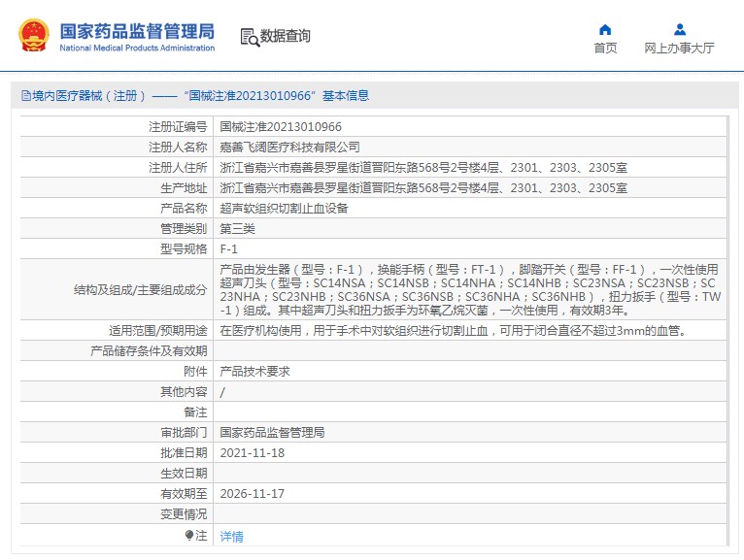
Task: Click the 型号规格 row label
Action: coord(184,248)
